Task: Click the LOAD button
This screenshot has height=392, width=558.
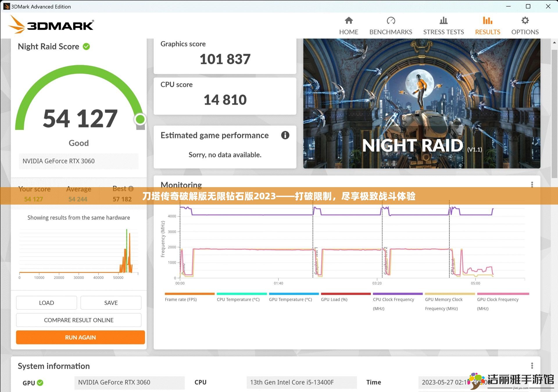Action: [46, 303]
